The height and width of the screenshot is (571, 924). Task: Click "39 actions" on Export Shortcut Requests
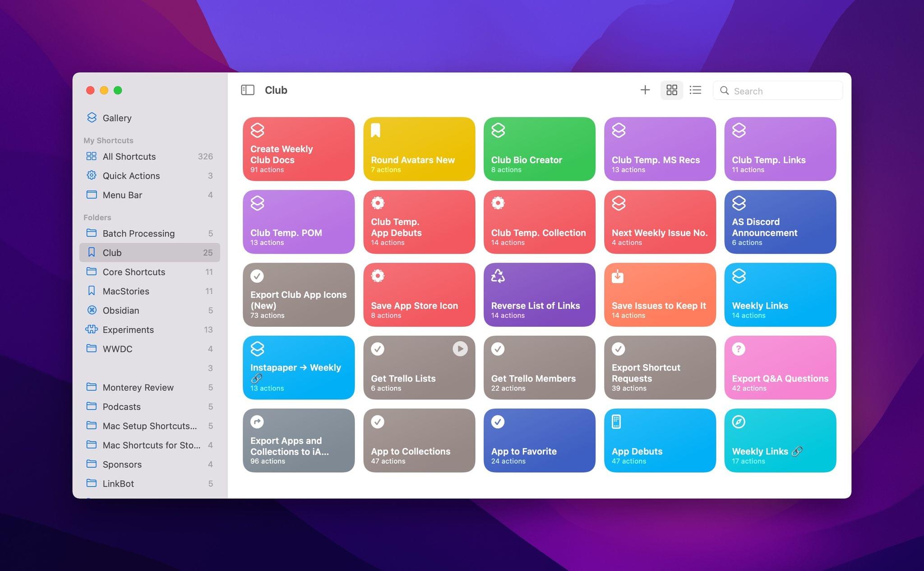[629, 388]
